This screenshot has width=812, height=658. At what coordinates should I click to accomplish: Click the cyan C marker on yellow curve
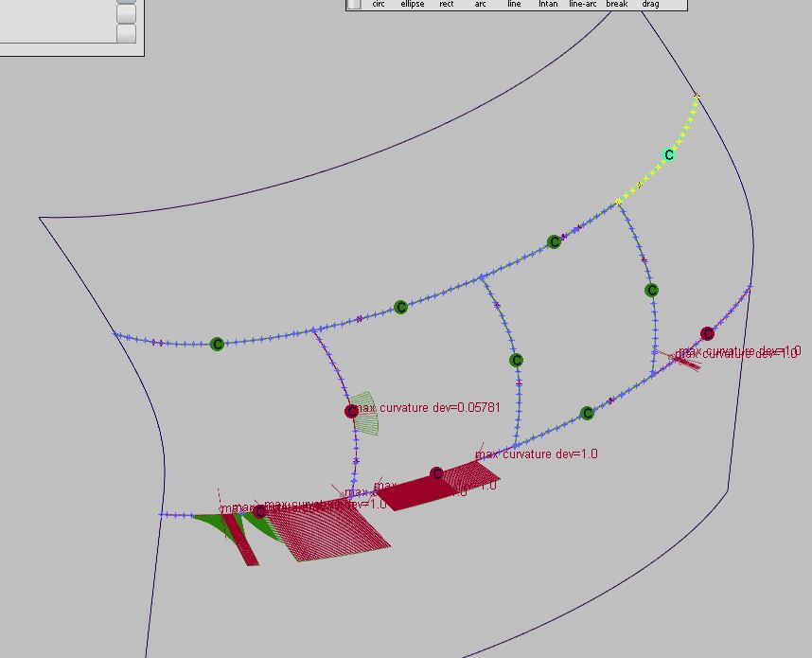click(x=669, y=154)
